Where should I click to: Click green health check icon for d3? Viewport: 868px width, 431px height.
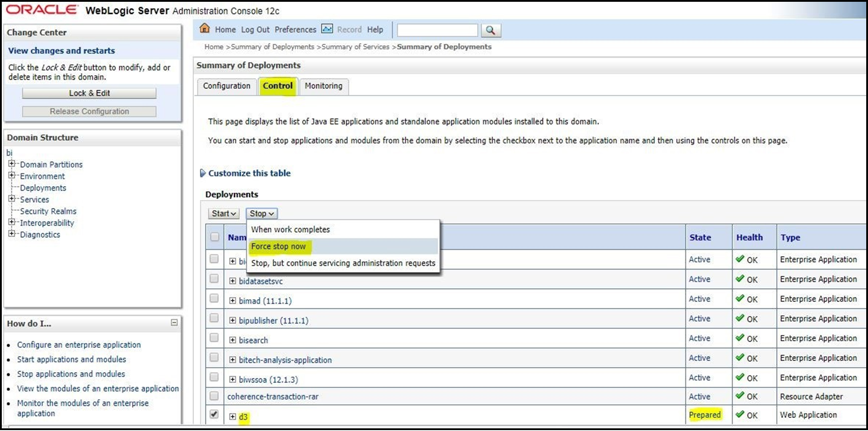pyautogui.click(x=740, y=414)
